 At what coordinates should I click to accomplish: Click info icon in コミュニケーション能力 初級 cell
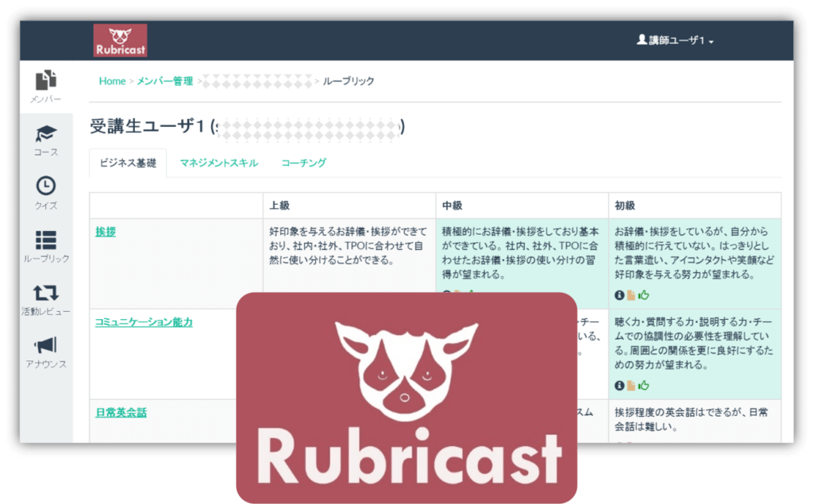tap(619, 385)
